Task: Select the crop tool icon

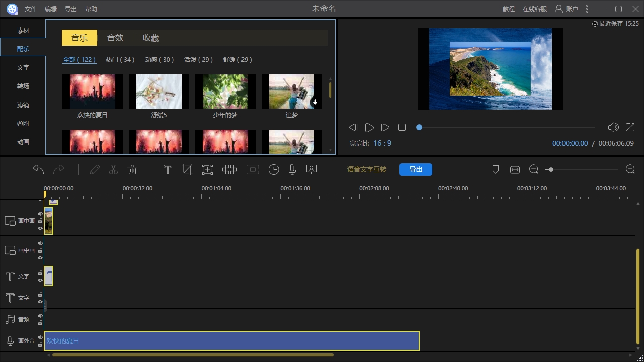Action: tap(187, 169)
